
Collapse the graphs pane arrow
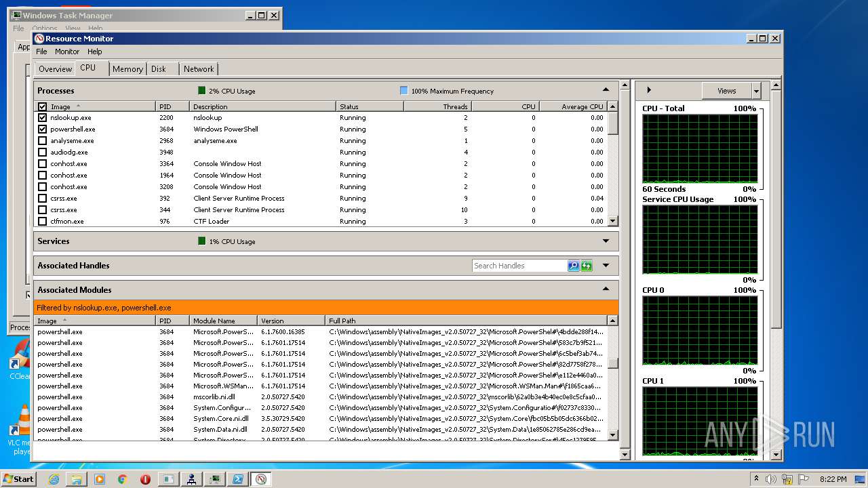tap(649, 90)
